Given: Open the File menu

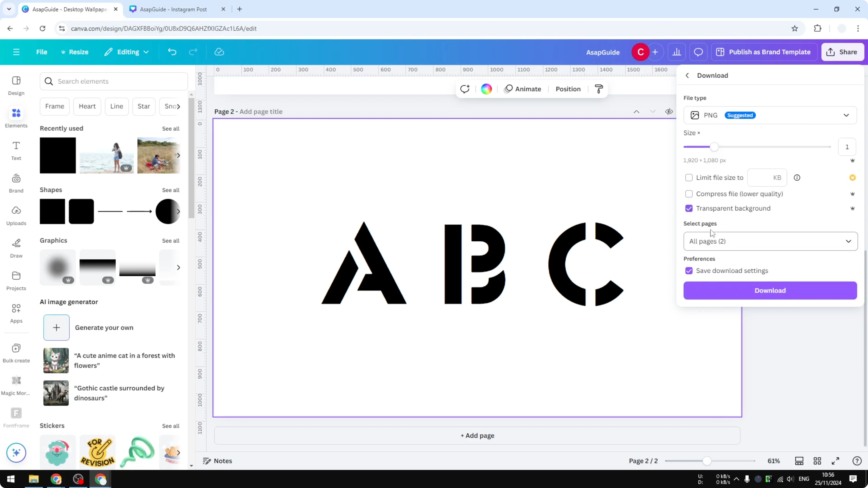Looking at the screenshot, I should point(42,52).
